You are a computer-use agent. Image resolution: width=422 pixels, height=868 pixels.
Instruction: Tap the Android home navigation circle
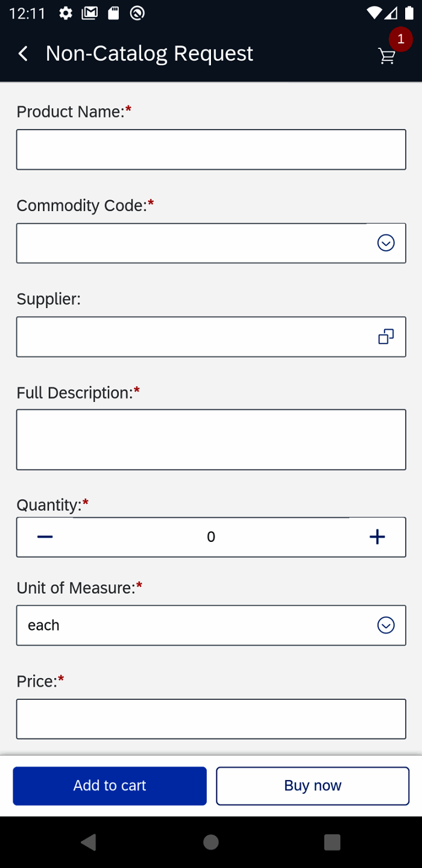(210, 843)
